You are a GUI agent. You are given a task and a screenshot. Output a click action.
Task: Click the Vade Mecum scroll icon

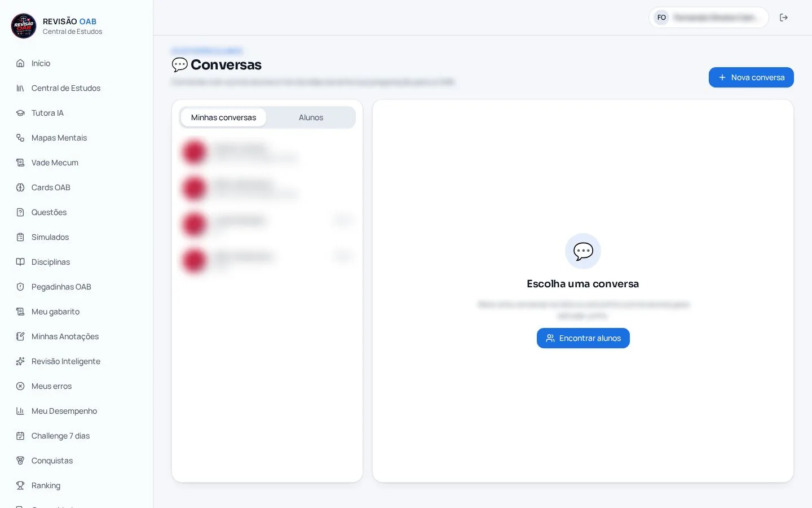[x=20, y=163]
